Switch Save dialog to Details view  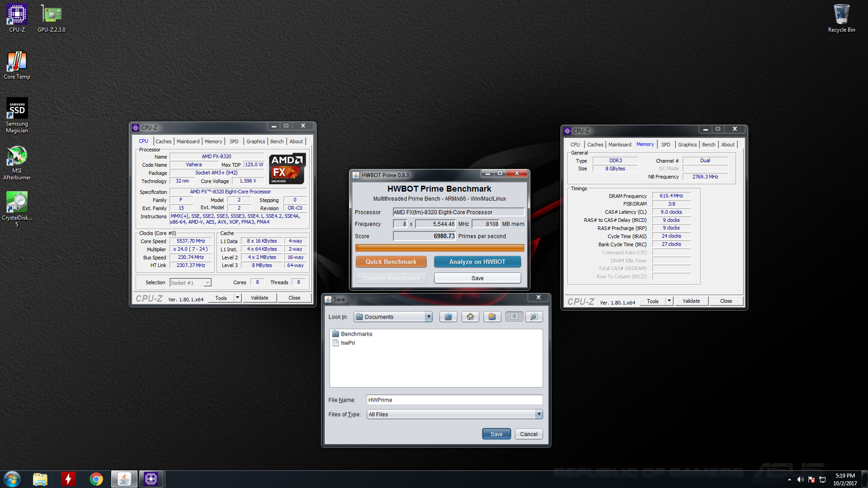[534, 317]
